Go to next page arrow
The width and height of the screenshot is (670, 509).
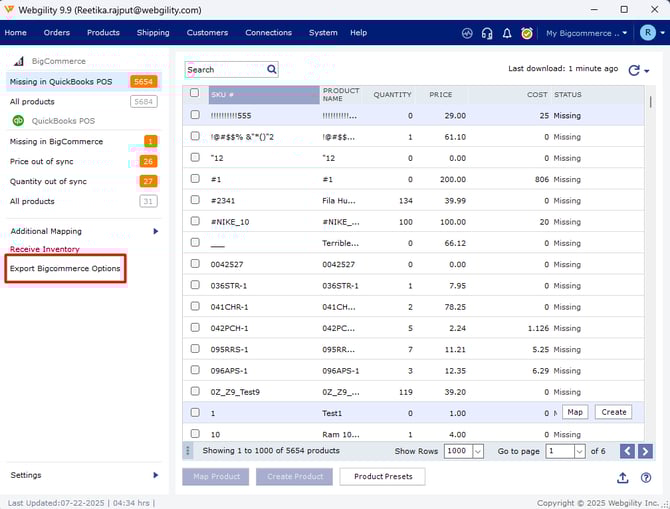650,451
